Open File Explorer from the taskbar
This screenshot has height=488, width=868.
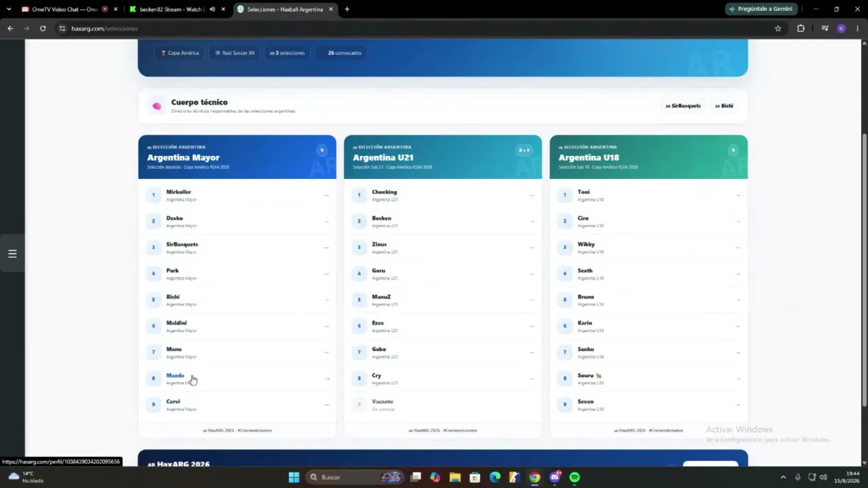pyautogui.click(x=455, y=477)
